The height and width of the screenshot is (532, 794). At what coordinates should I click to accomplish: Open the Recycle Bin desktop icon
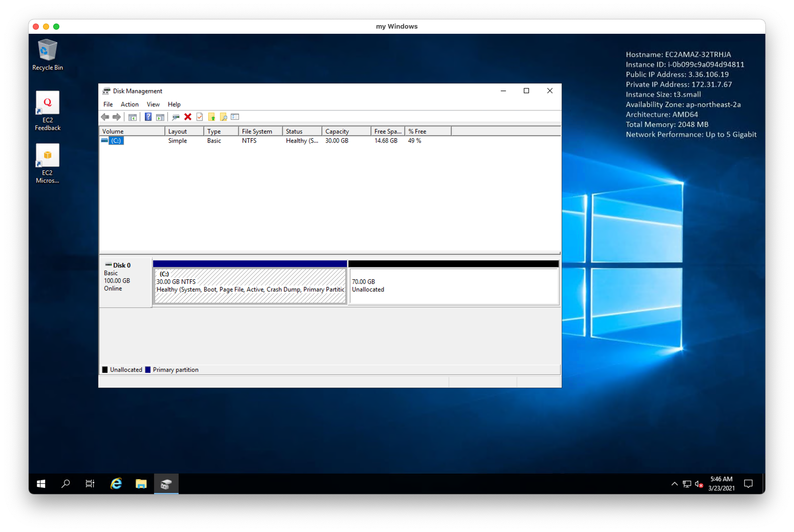[x=48, y=55]
